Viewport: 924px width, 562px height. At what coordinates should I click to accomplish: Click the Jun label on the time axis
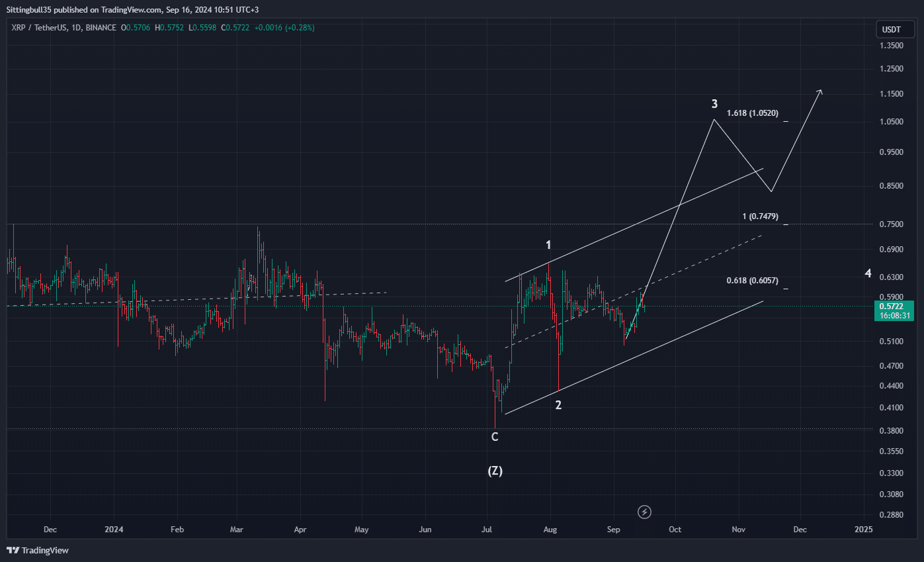(425, 530)
